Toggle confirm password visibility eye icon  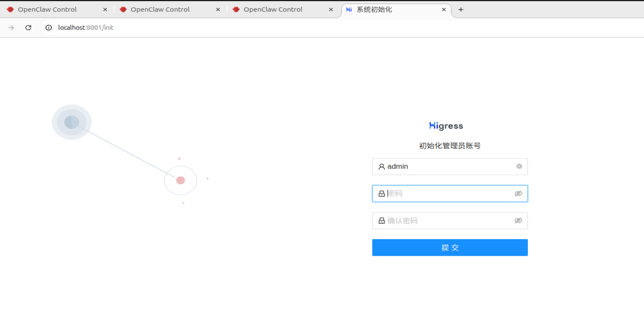(x=518, y=221)
